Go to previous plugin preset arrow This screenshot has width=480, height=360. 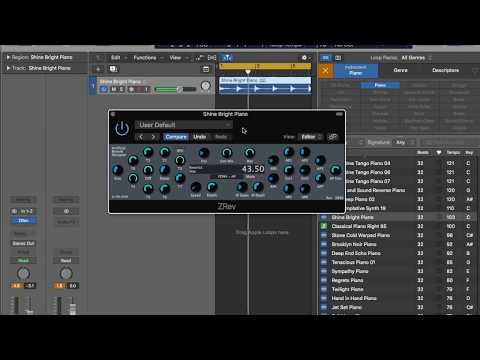141,137
